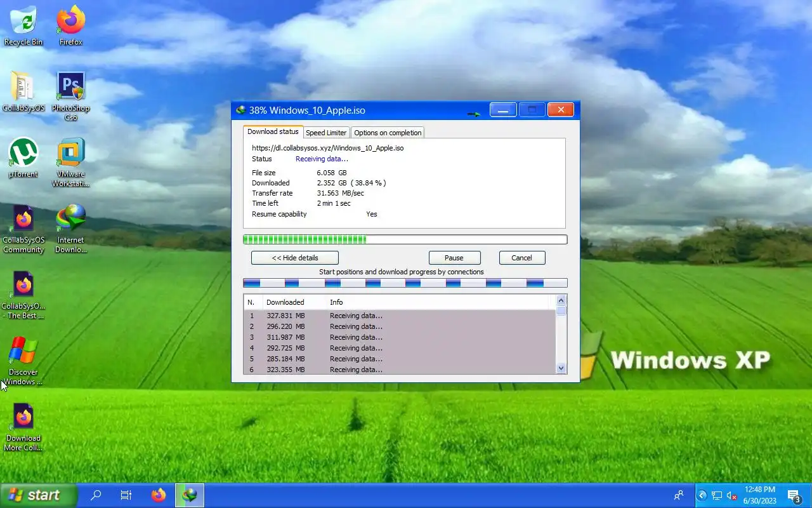
Task: Unmute via the muted speaker tray icon
Action: pos(731,495)
